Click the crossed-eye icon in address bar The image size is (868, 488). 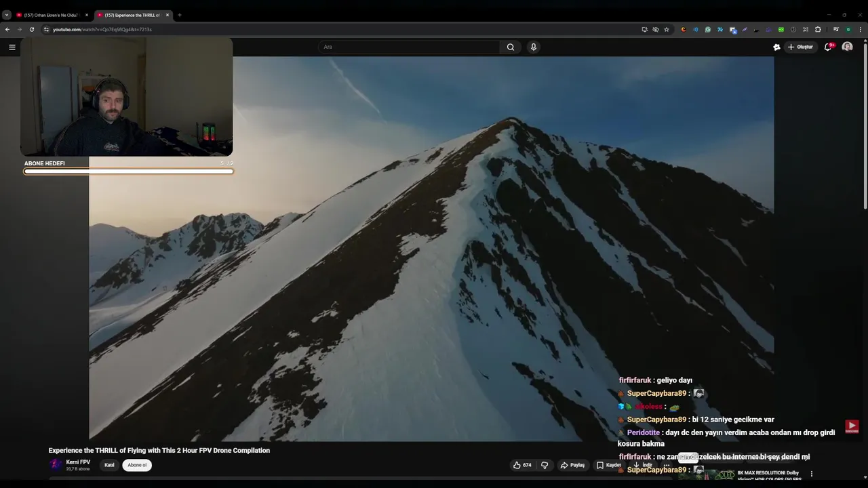pyautogui.click(x=656, y=29)
